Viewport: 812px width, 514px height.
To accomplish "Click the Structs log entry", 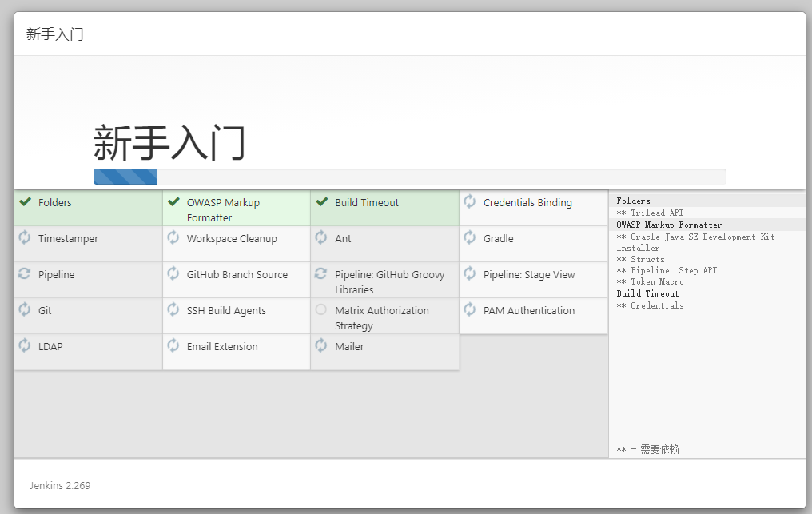I will tap(641, 259).
